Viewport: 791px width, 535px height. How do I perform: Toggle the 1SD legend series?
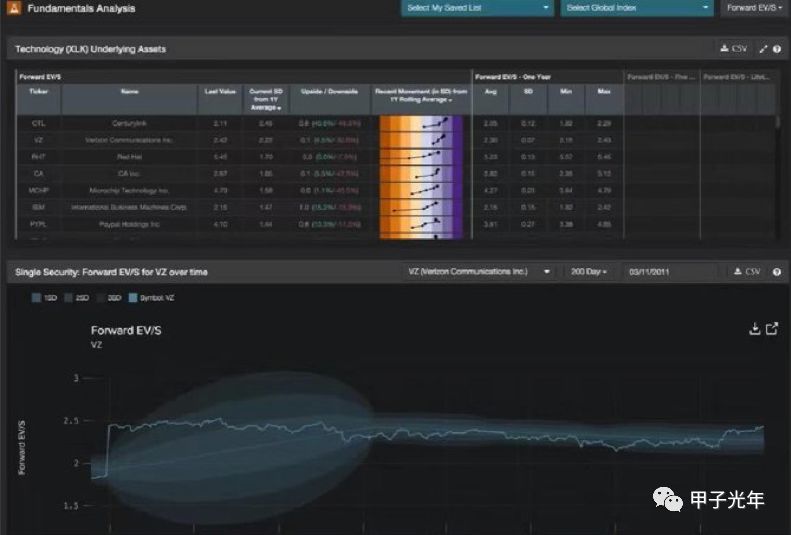(x=44, y=298)
